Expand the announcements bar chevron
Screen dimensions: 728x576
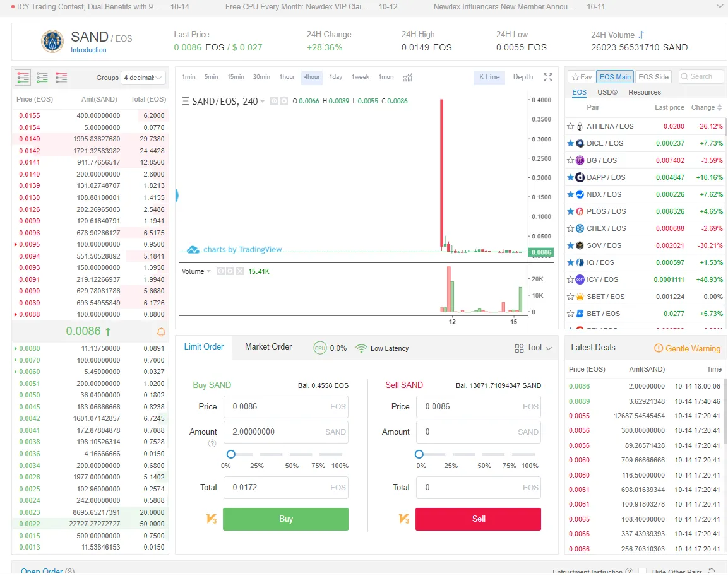720,6
